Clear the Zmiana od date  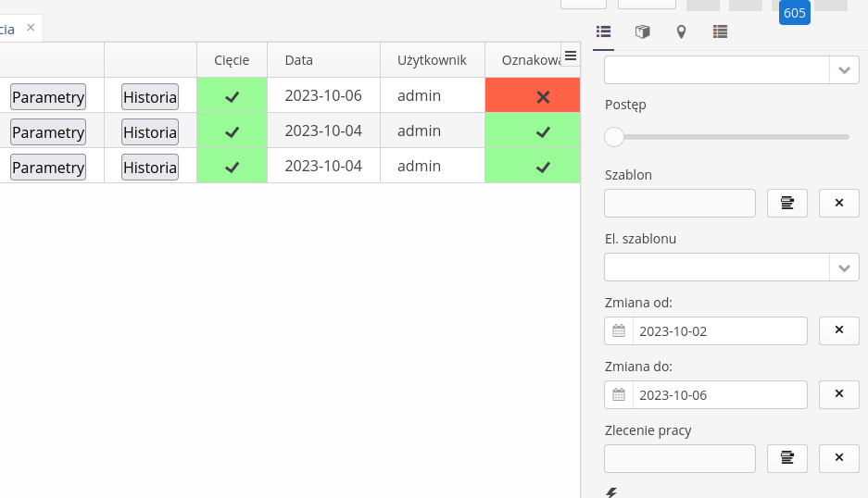pyautogui.click(x=839, y=330)
